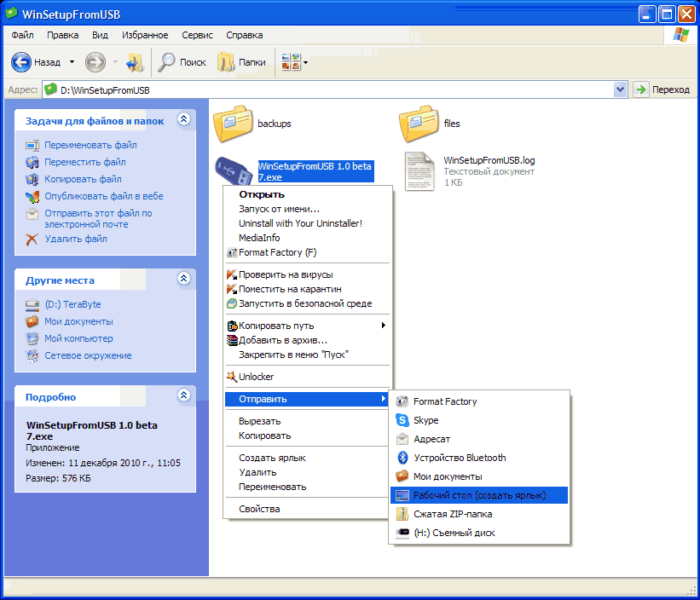
Task: Collapse the 'Другие места' panel
Action: coord(183,279)
